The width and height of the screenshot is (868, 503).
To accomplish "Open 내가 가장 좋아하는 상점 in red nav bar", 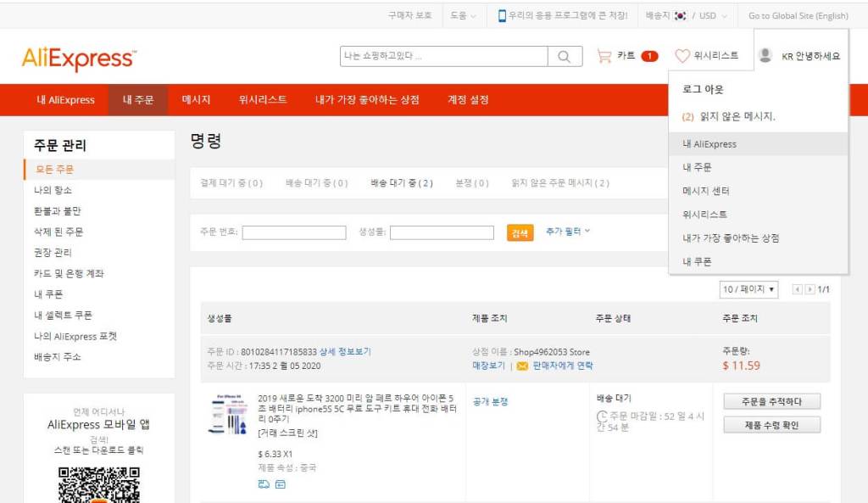I will pyautogui.click(x=367, y=100).
